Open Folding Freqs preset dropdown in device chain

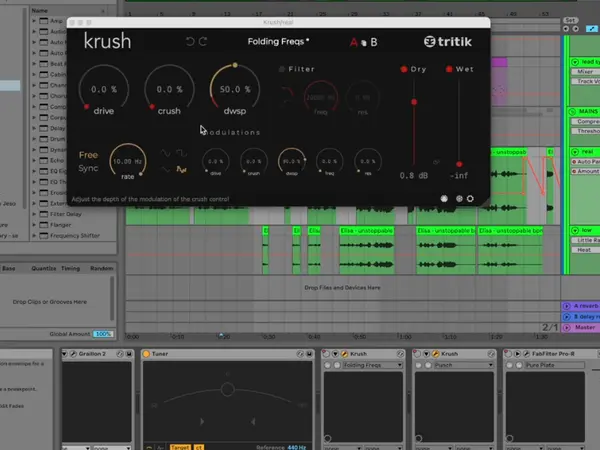(373, 365)
